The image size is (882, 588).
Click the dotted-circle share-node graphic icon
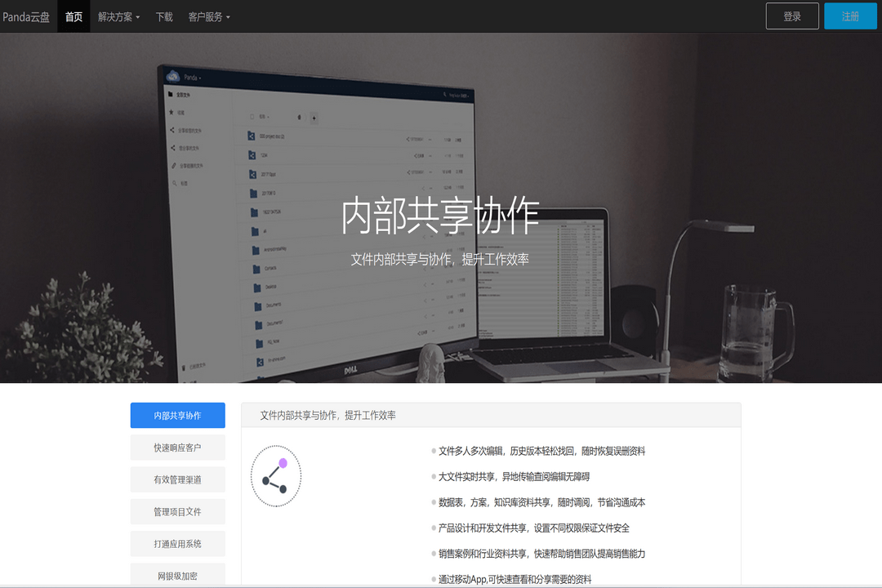tap(276, 476)
